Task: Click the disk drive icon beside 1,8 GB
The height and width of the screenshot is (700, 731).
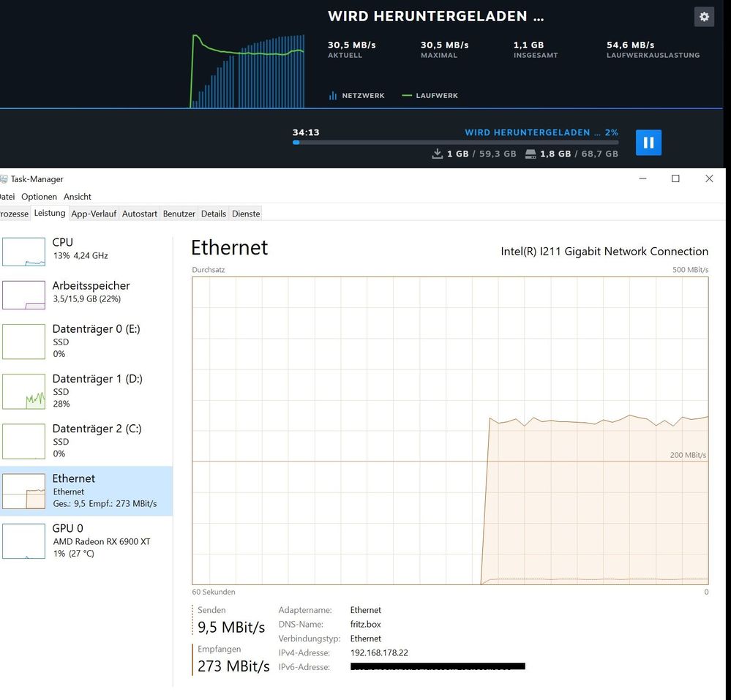Action: coord(531,154)
